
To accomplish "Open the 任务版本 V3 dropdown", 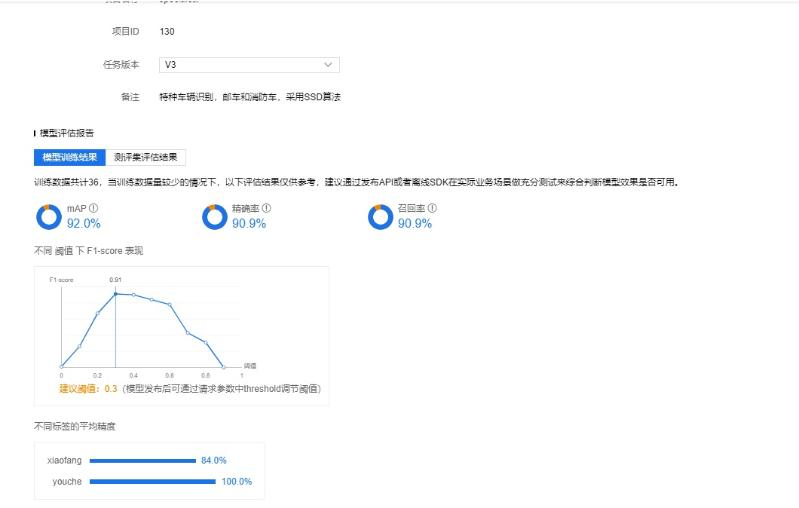I will coord(249,65).
